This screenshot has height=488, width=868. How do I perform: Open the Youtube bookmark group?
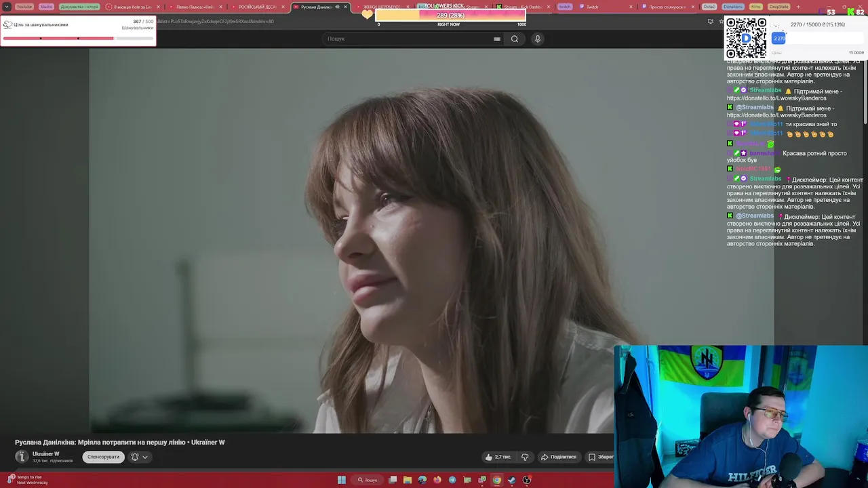click(x=24, y=7)
